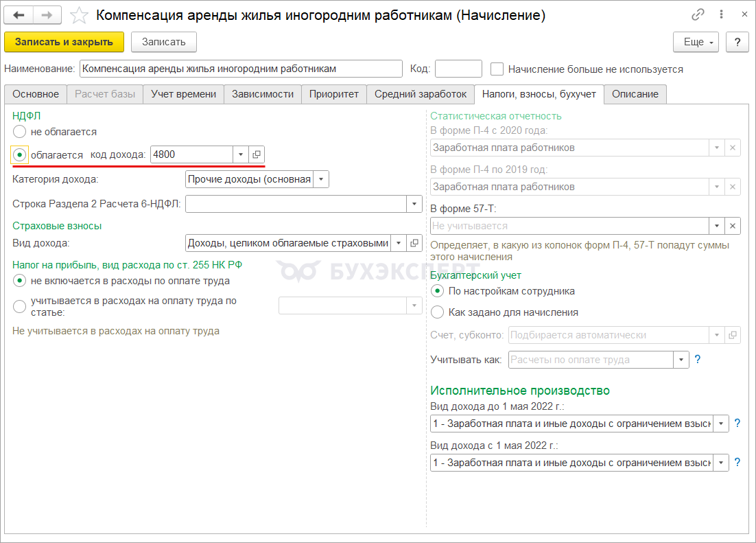Screen dimensions: 756x543
Task: Tick Начисление больше не используется checkbox
Action: (497, 69)
